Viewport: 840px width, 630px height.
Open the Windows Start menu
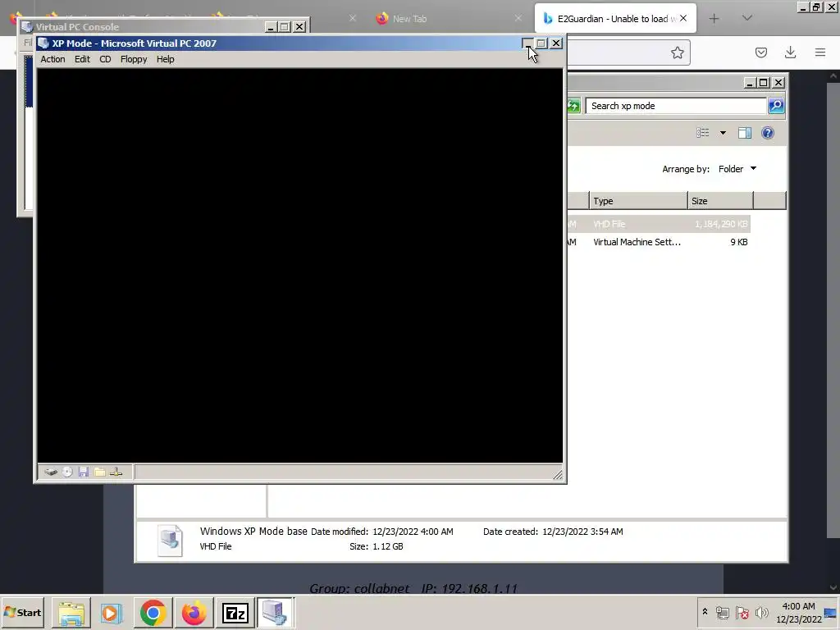[22, 613]
